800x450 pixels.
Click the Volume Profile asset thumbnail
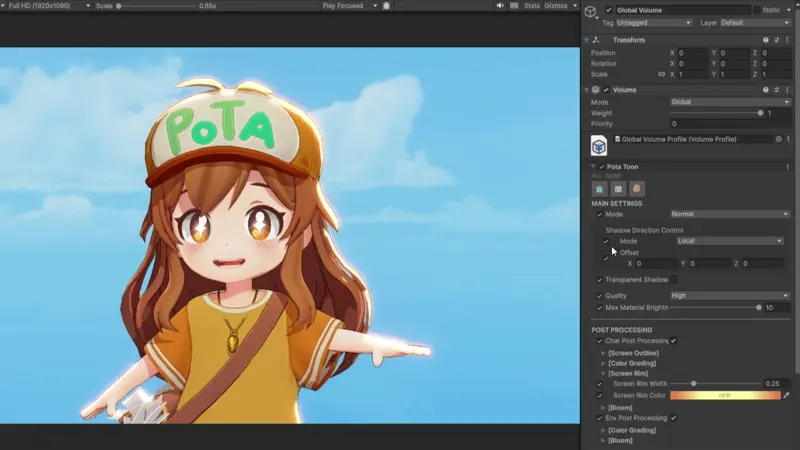tap(598, 146)
